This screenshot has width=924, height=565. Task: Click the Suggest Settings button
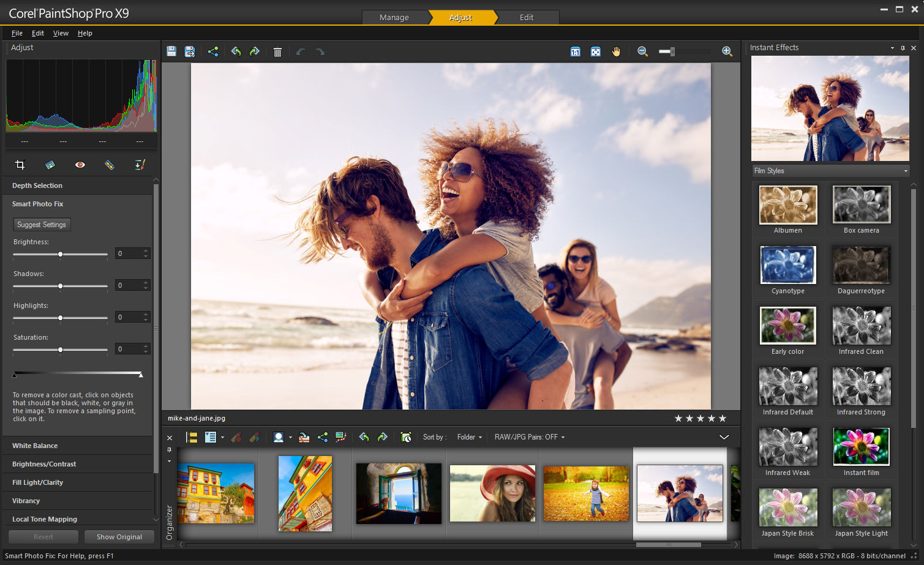coord(42,225)
